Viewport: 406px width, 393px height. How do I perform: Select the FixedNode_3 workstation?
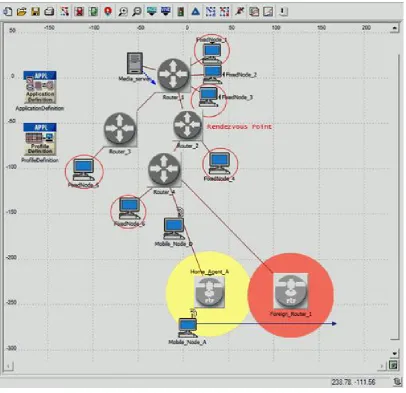(x=208, y=97)
